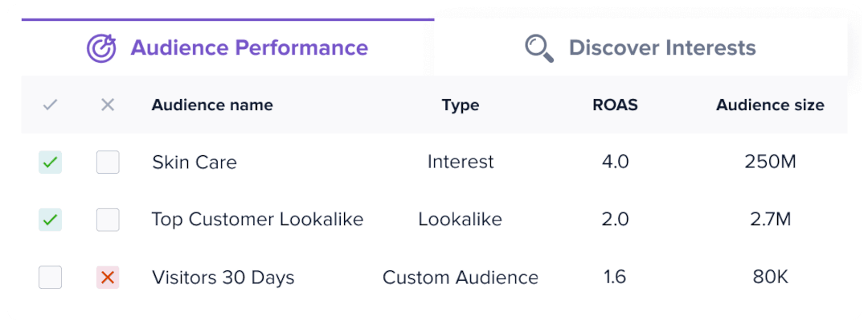Switch to the Discover Interests tab

pyautogui.click(x=641, y=48)
